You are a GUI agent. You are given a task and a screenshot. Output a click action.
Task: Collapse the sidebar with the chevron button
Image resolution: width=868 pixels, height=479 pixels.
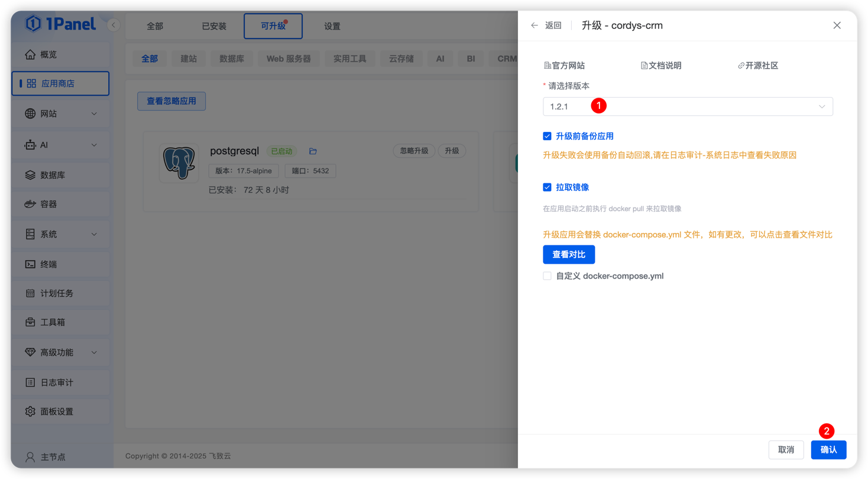(x=114, y=25)
